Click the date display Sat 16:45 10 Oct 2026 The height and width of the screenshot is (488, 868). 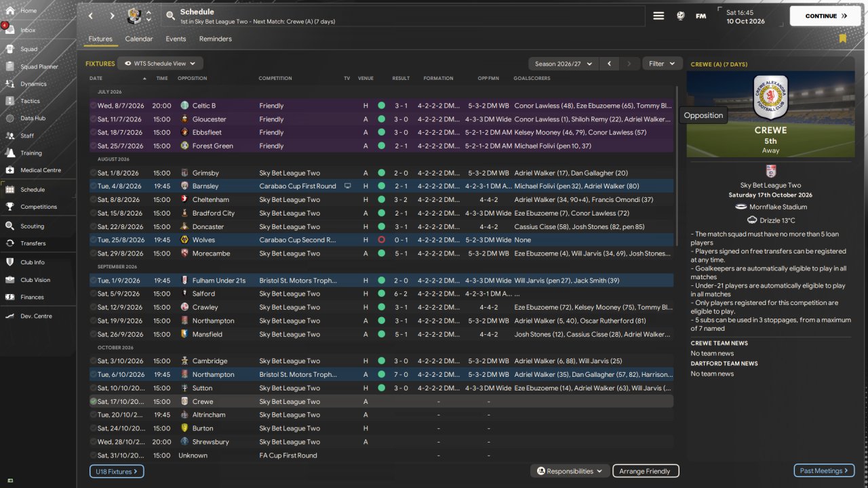tap(745, 16)
